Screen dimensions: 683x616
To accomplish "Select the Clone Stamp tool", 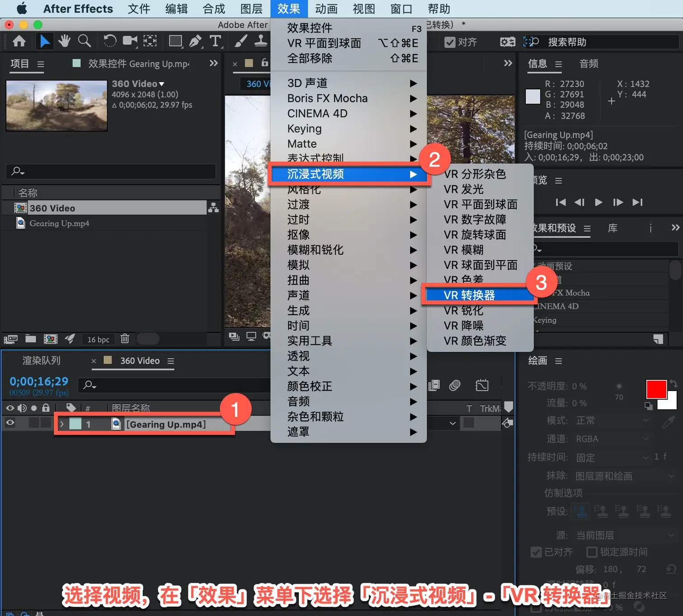I will coord(261,41).
